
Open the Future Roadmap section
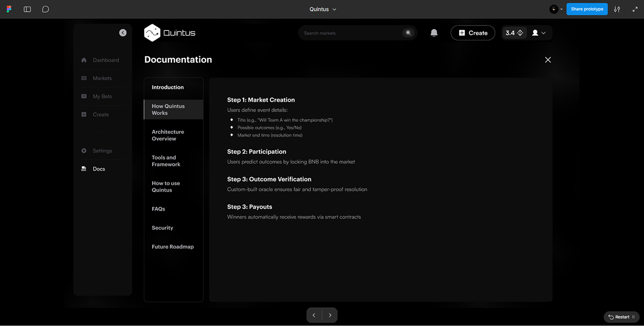174,247
